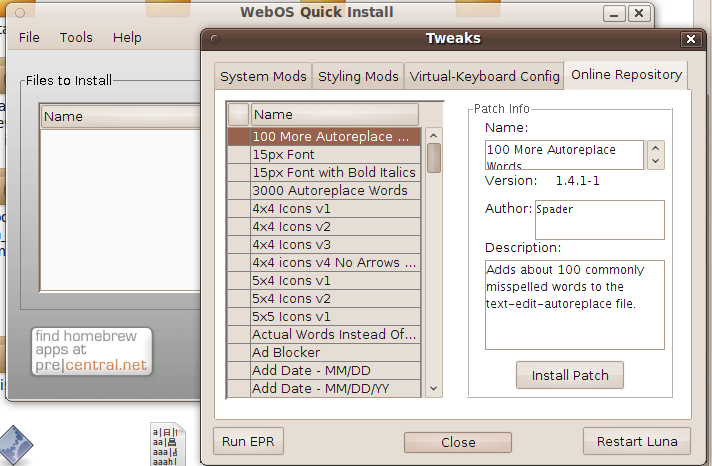Screen dimensions: 712x466
Task: Select 4x4 icons v4 No Arrows patch
Action: (x=336, y=263)
